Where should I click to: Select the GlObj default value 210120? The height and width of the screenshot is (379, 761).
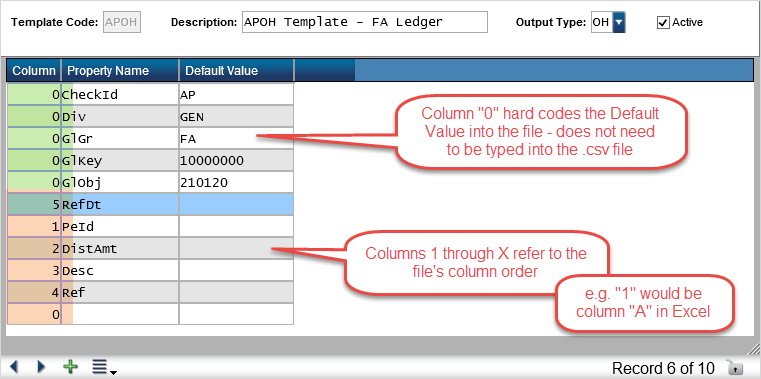click(x=236, y=182)
